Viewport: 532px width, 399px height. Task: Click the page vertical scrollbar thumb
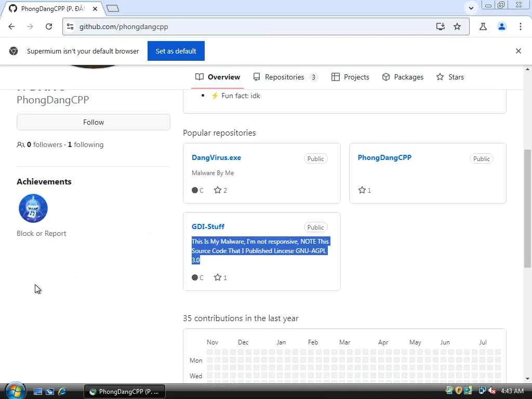[x=527, y=208]
